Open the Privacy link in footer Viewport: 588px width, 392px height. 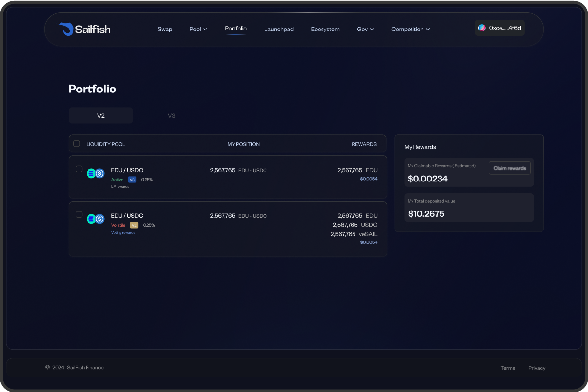537,368
